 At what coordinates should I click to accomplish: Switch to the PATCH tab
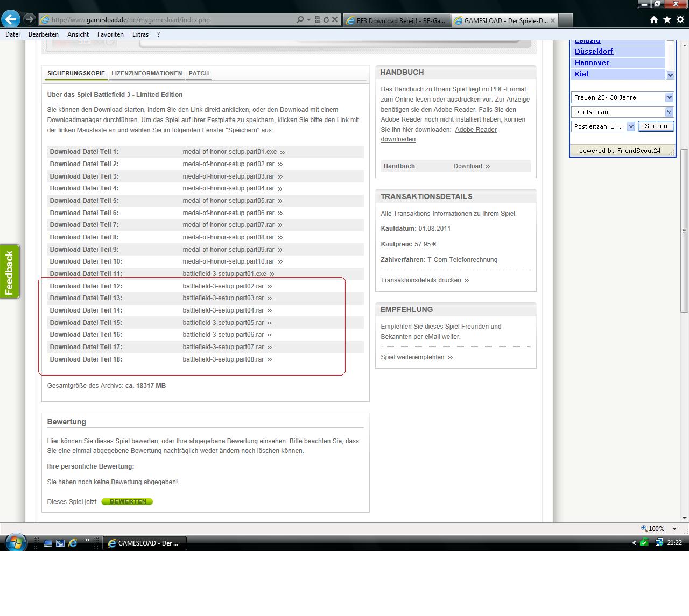[199, 73]
